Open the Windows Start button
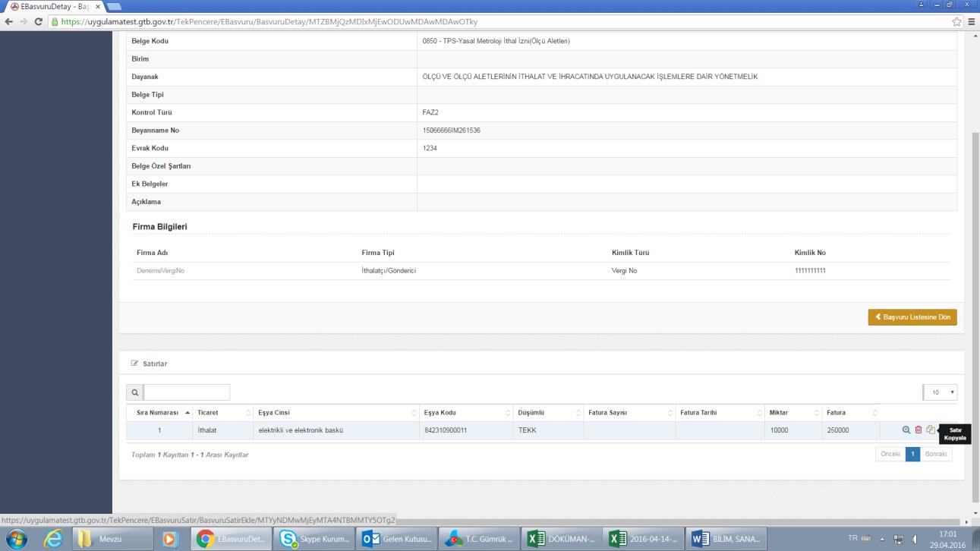Viewport: 980px width, 551px height. pyautogui.click(x=17, y=538)
